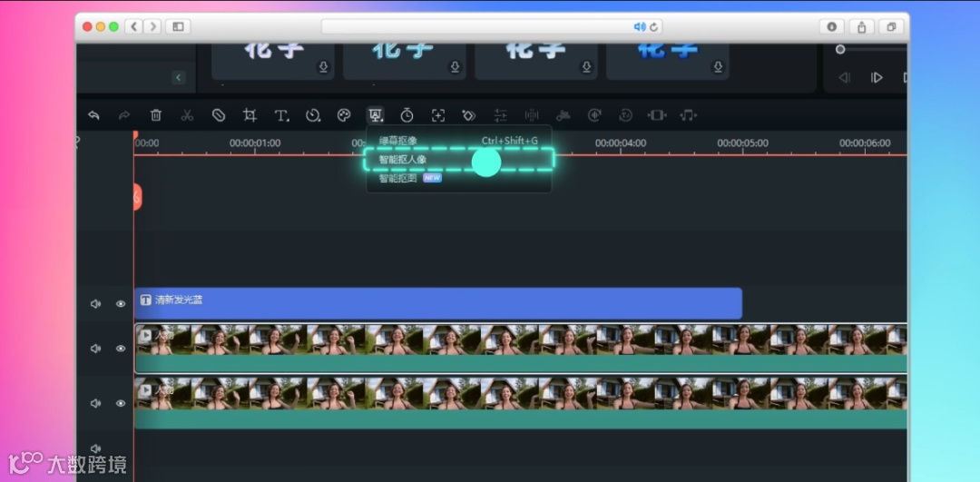Screen dimensions: 980x482
Task: Click the portrait cutout toolbar icon
Action: [x=375, y=115]
